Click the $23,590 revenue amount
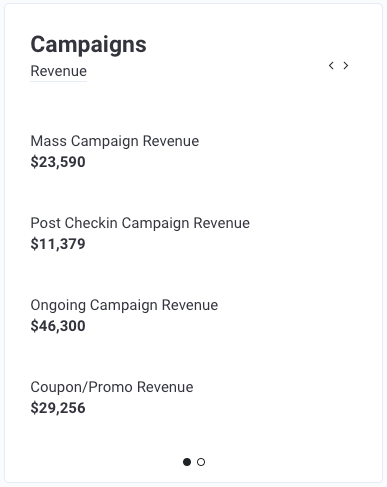Image resolution: width=387 pixels, height=487 pixels. (58, 162)
